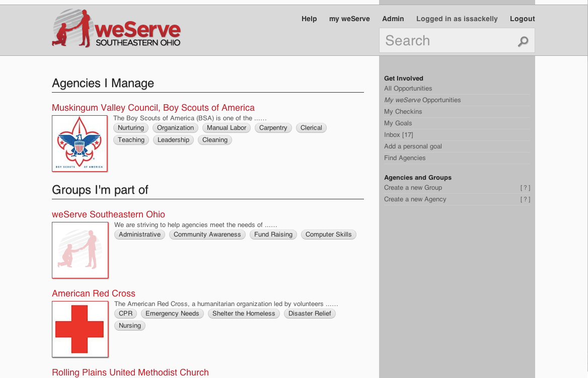Click Add a personal goal
The image size is (588, 378).
[x=413, y=146]
